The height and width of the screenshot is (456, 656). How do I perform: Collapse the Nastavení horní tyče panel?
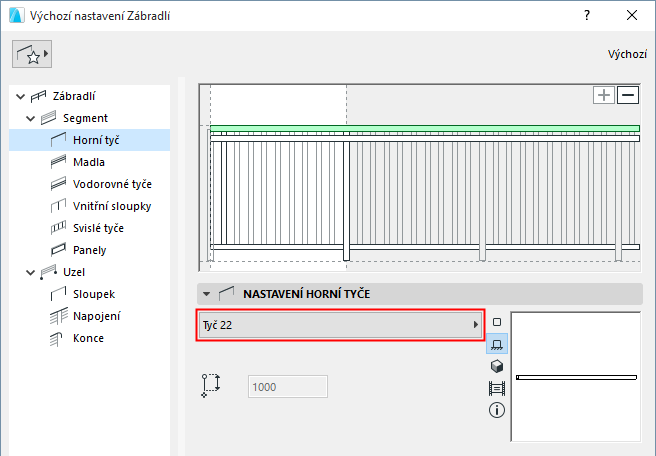coord(206,294)
